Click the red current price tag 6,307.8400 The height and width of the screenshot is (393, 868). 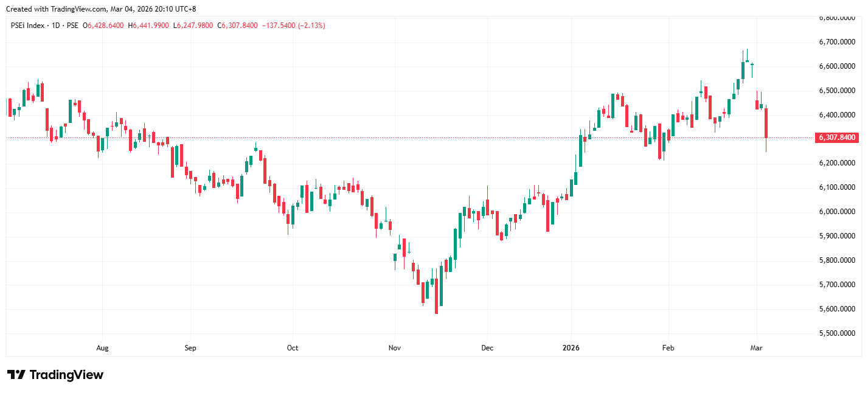pyautogui.click(x=838, y=138)
